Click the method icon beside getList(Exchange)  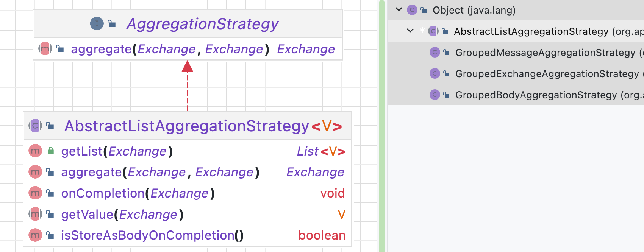pyautogui.click(x=35, y=151)
